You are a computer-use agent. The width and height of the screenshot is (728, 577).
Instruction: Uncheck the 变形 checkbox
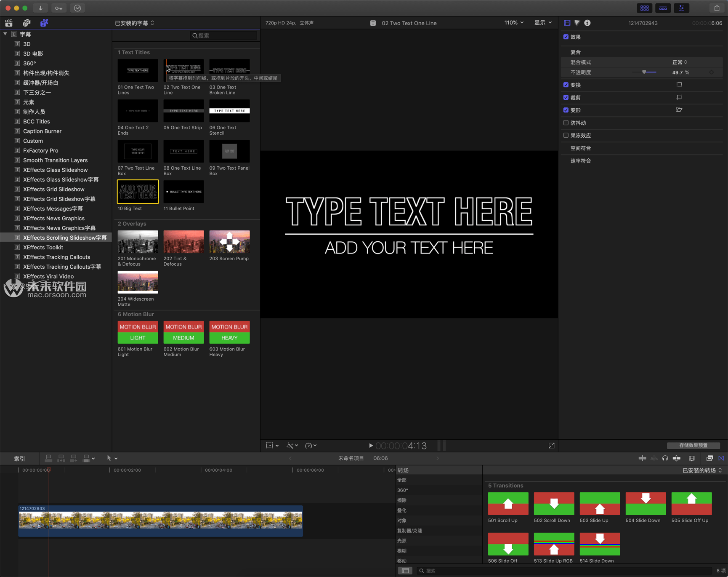pyautogui.click(x=566, y=110)
